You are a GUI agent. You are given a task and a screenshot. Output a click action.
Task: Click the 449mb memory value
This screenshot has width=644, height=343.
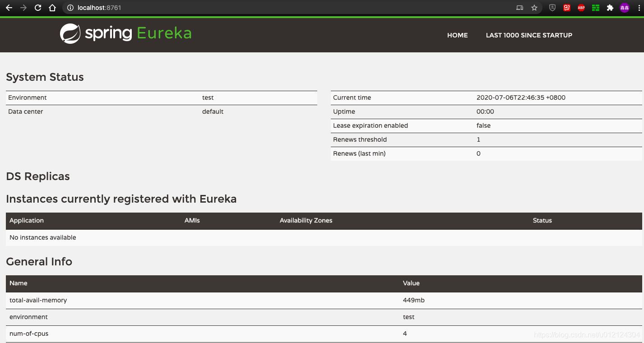[x=414, y=300]
